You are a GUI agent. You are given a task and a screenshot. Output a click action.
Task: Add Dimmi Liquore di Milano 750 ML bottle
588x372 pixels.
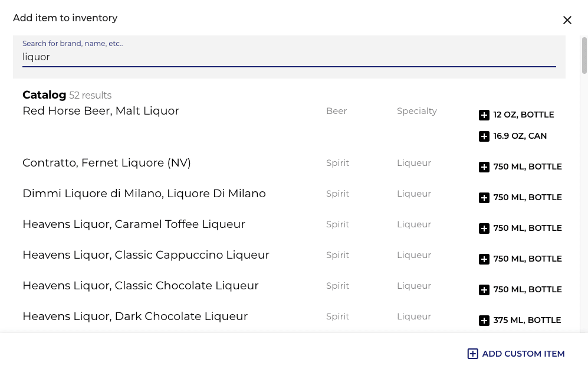coord(520,197)
